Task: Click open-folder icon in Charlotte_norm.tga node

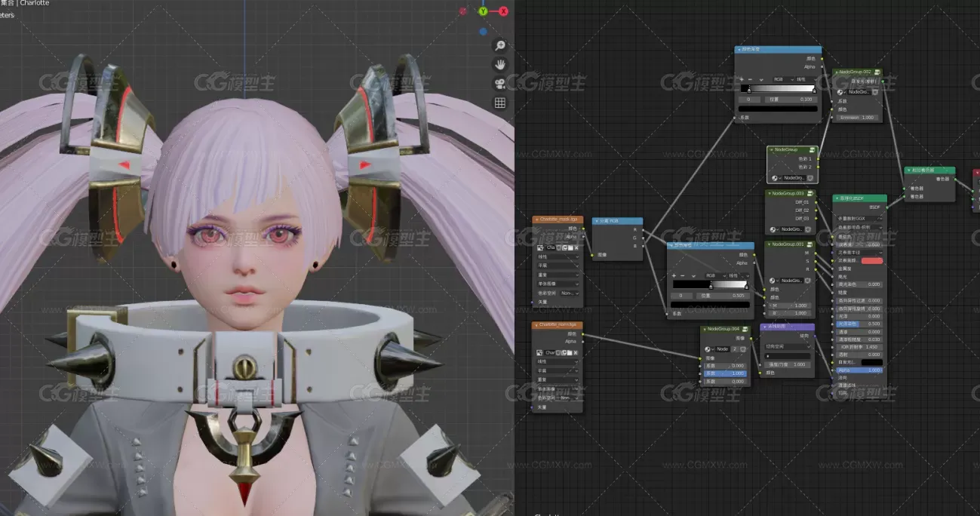Action: (x=570, y=352)
